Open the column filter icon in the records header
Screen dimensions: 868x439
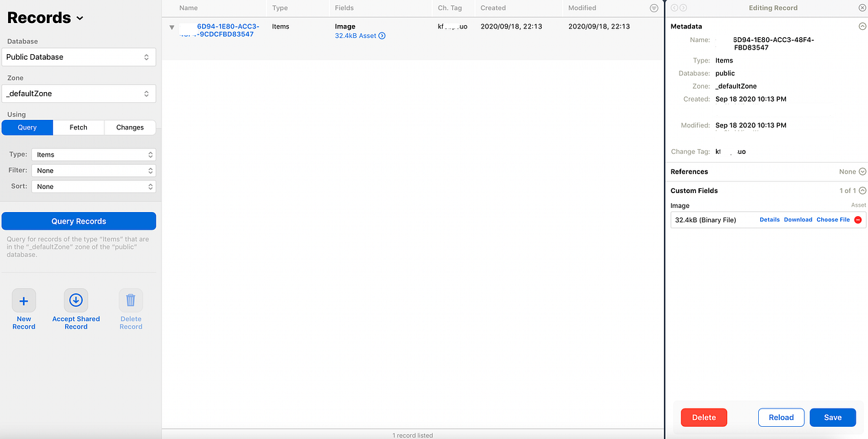[653, 7]
